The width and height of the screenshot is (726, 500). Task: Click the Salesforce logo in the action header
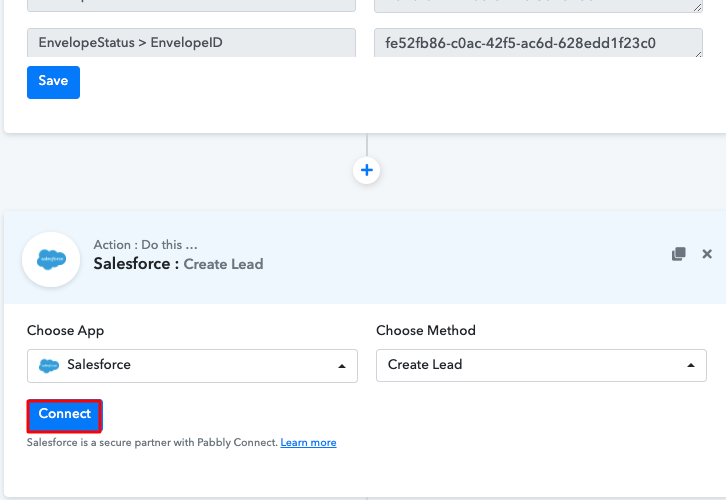(x=51, y=259)
